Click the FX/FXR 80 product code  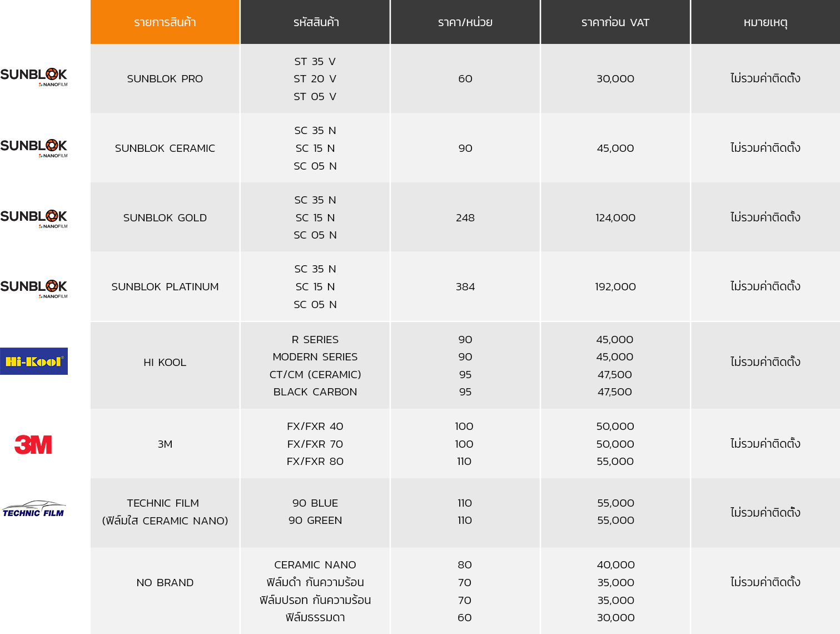coord(315,462)
